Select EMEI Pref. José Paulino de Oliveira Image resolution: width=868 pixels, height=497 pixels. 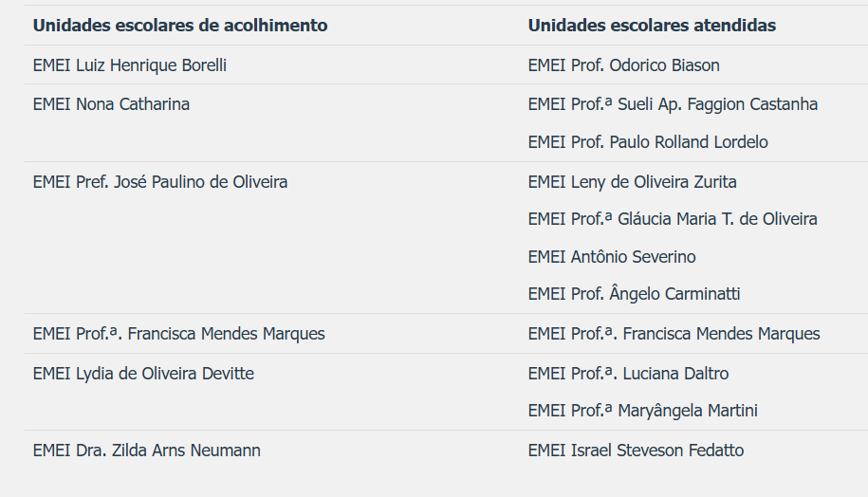click(160, 182)
